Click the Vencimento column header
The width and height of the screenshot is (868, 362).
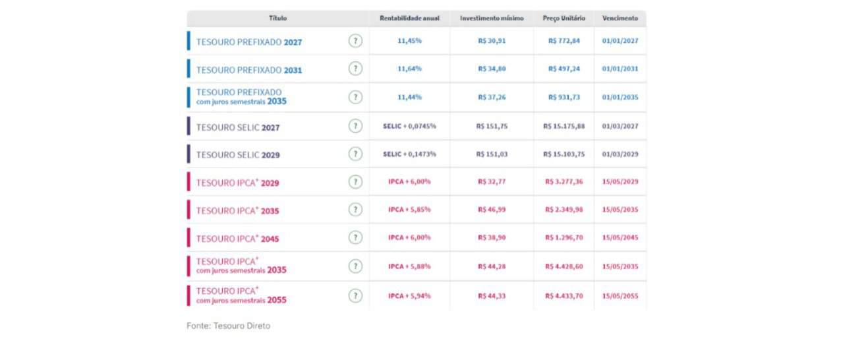620,18
